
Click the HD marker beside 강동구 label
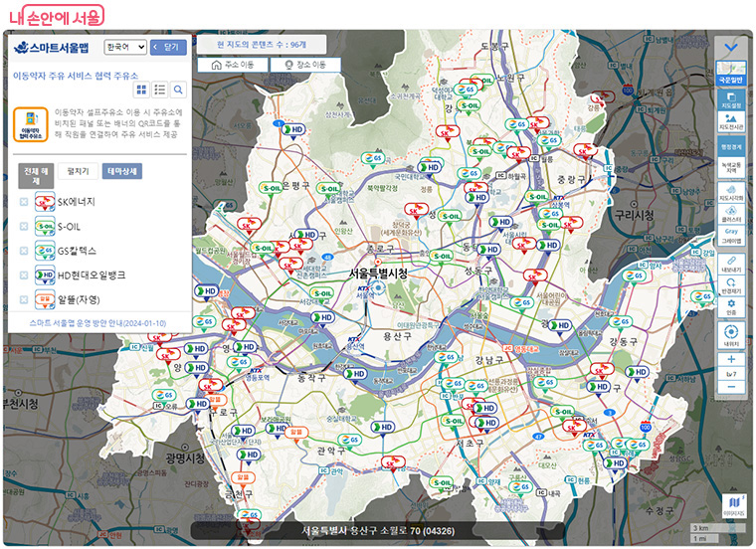coord(637,373)
